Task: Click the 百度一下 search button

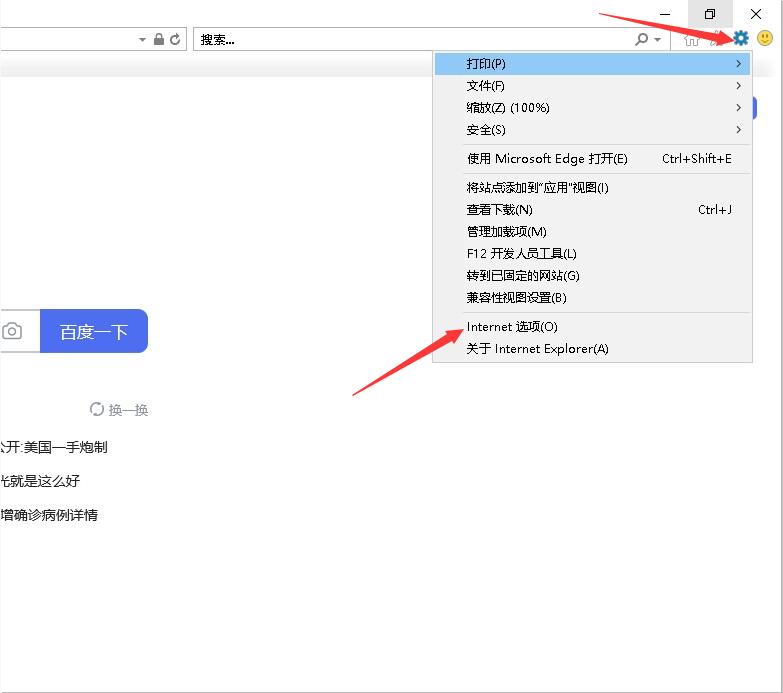Action: pos(94,331)
